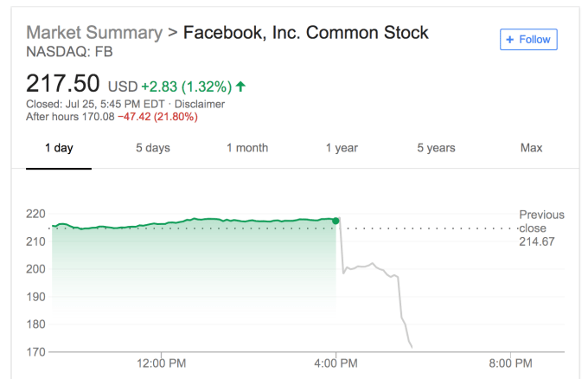Switch to the Max range tab

coord(531,148)
